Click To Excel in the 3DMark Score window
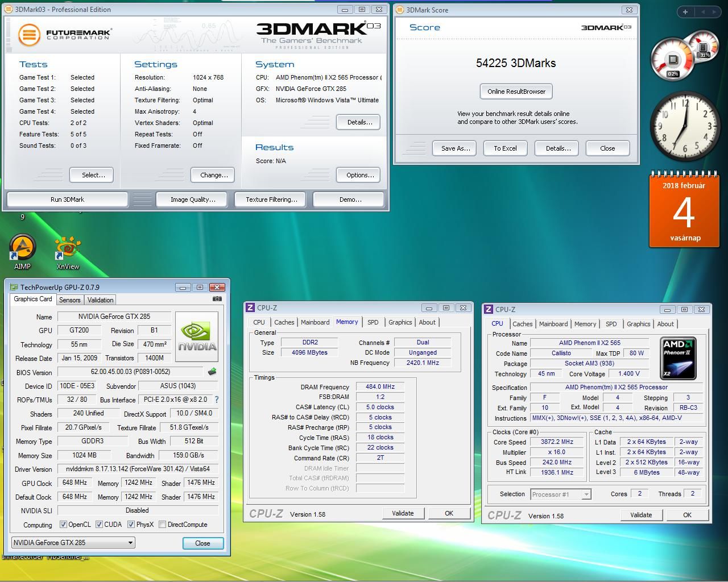Image resolution: width=728 pixels, height=582 pixels. tap(506, 148)
